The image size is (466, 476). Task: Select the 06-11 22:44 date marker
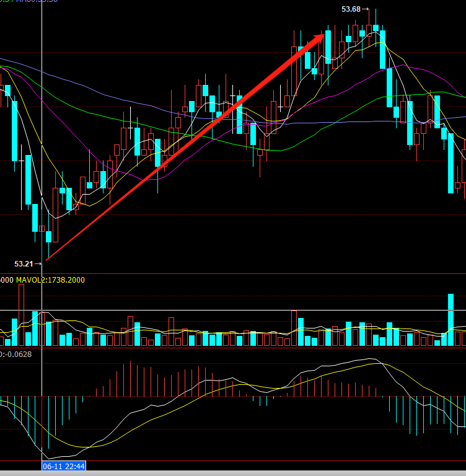64,466
